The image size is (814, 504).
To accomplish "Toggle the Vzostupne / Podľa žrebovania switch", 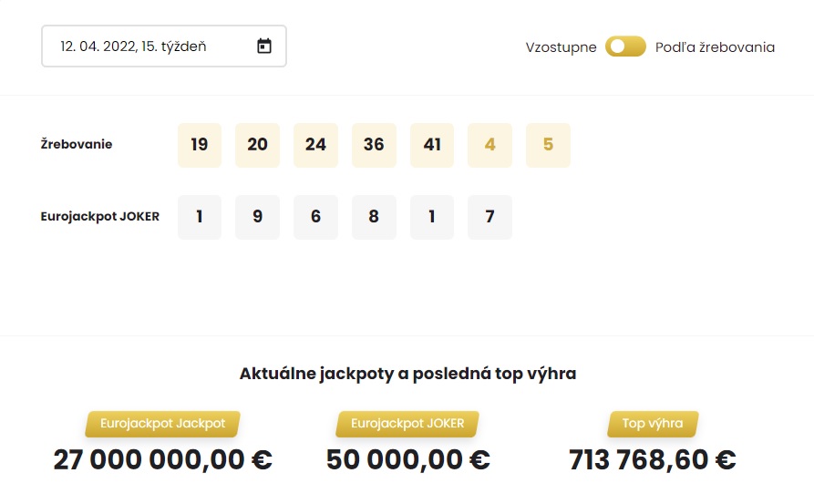I will coord(625,46).
